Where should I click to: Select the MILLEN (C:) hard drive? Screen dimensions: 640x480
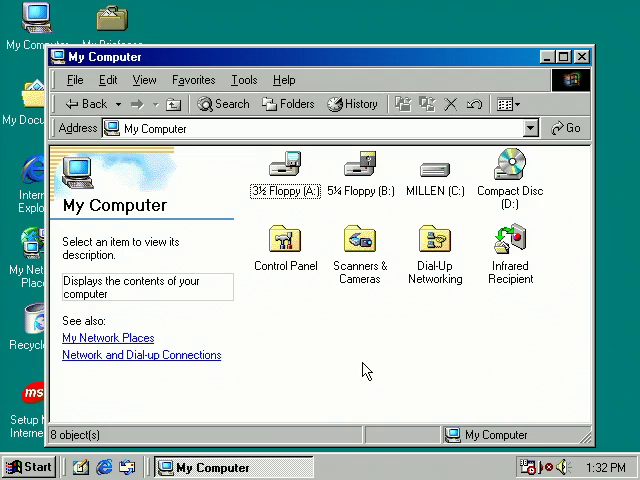(x=435, y=169)
